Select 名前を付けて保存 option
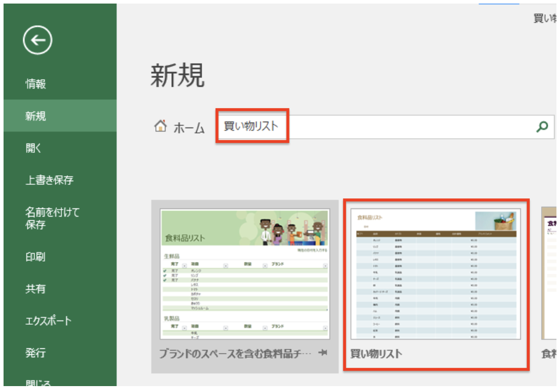 coord(52,218)
